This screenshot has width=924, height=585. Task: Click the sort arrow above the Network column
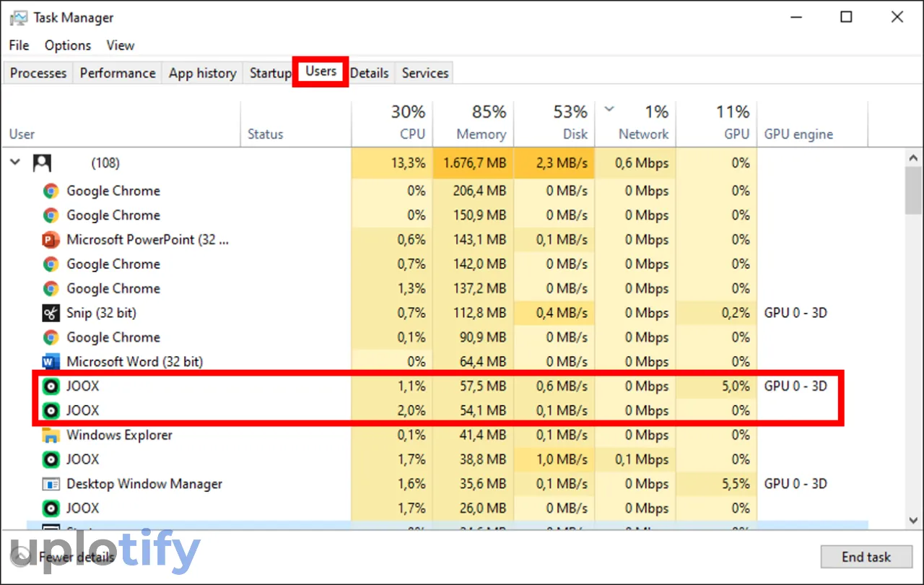point(609,110)
